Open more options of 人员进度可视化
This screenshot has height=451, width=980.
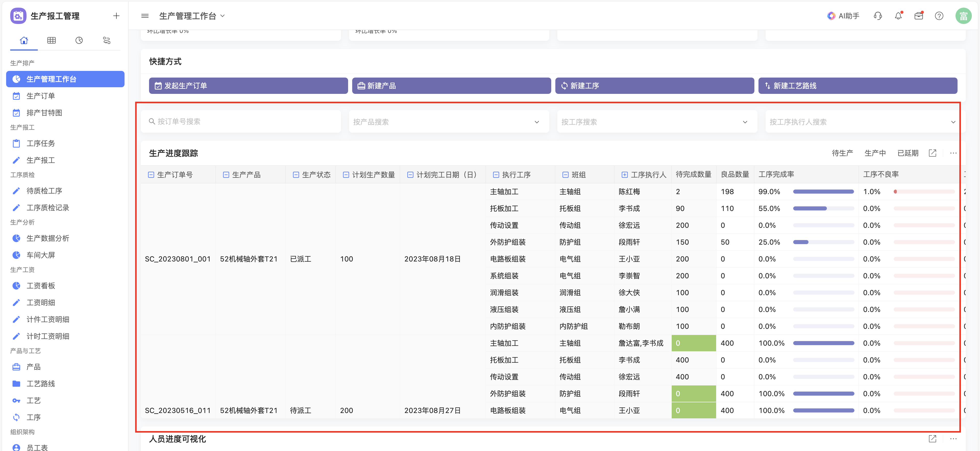(953, 439)
